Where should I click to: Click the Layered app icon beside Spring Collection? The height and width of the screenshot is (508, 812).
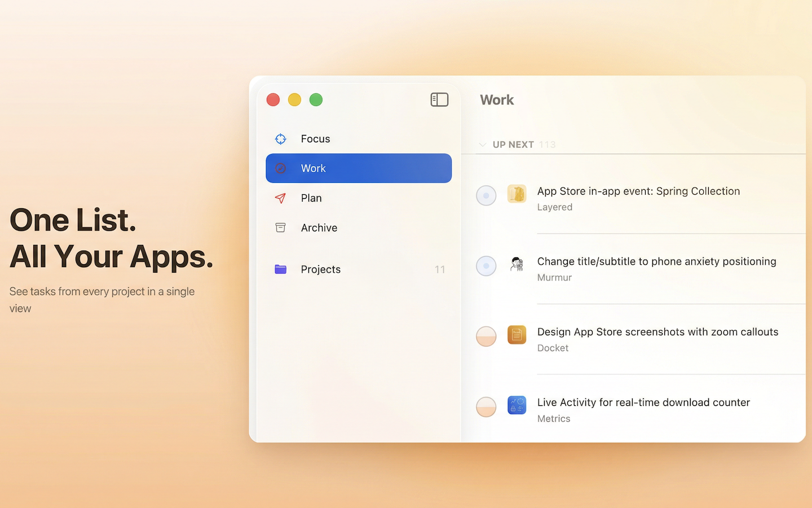pyautogui.click(x=517, y=194)
